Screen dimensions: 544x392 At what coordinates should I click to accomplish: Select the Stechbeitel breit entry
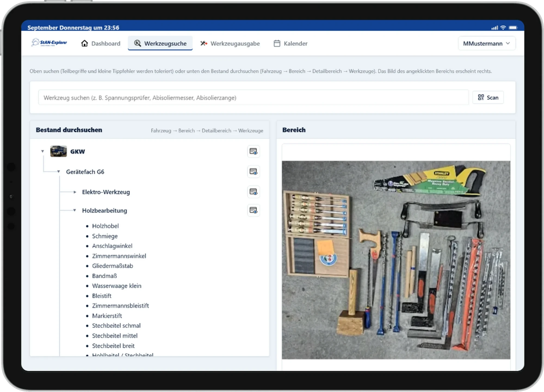(x=113, y=346)
